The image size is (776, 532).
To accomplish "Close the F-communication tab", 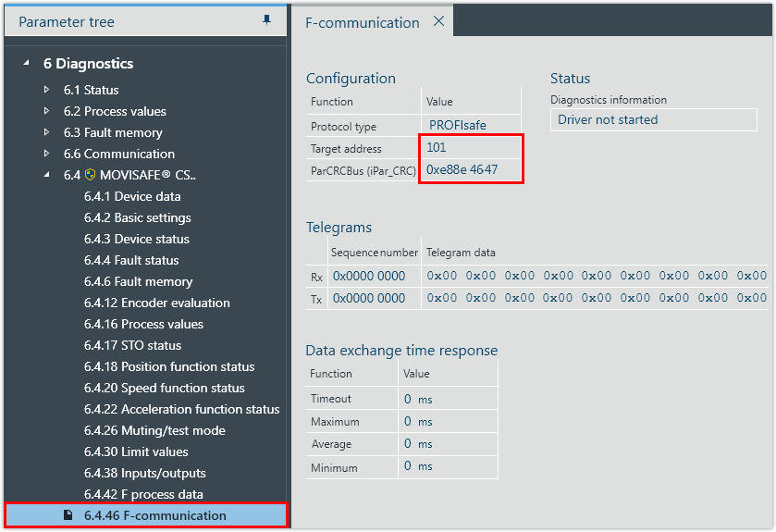I will (x=438, y=21).
